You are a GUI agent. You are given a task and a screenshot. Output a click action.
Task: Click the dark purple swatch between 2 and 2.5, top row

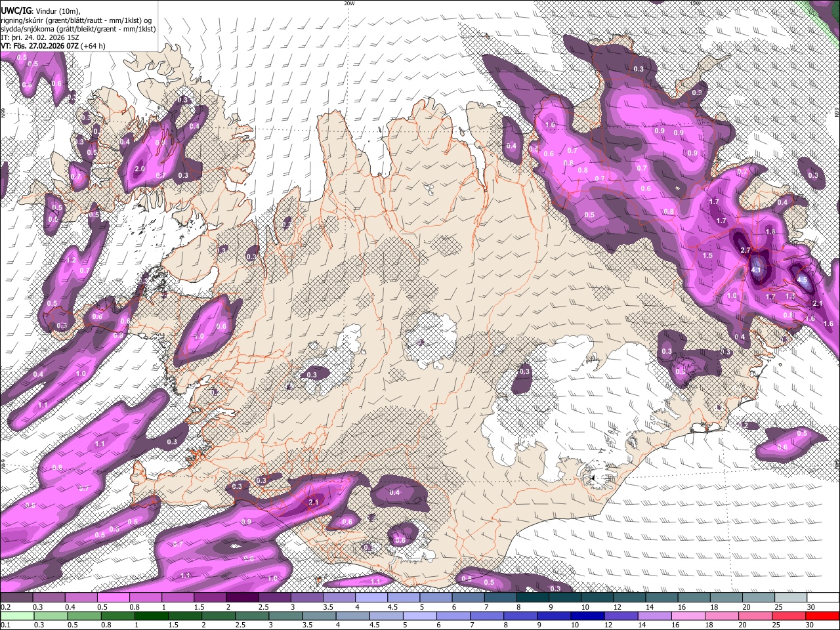tap(242, 598)
